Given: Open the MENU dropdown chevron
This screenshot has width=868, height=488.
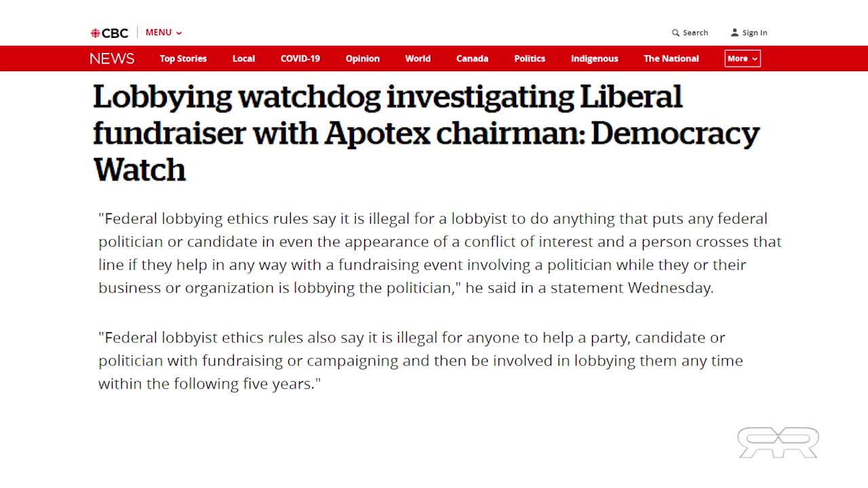Looking at the screenshot, I should [179, 33].
